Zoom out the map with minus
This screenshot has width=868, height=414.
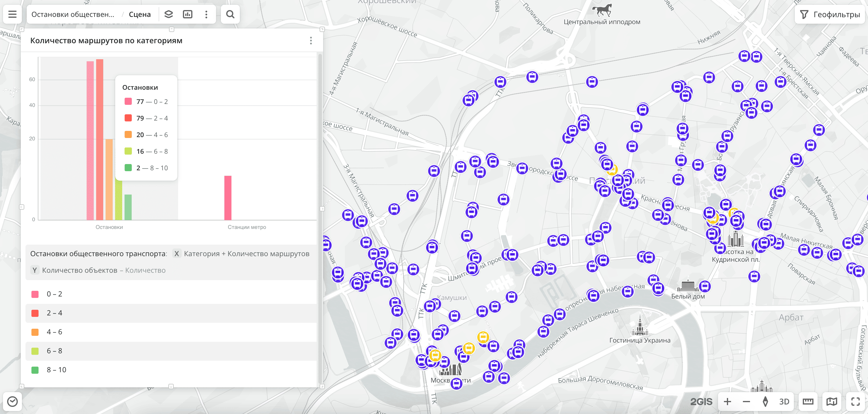click(746, 401)
